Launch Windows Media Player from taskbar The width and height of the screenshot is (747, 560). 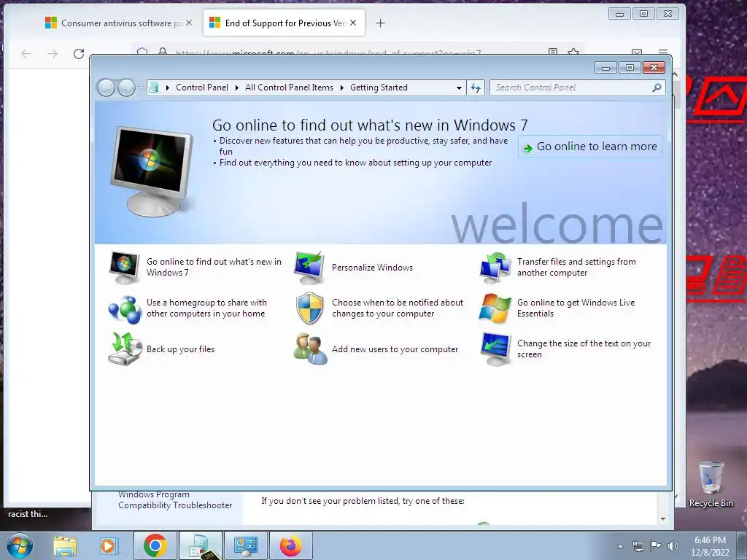tap(109, 546)
